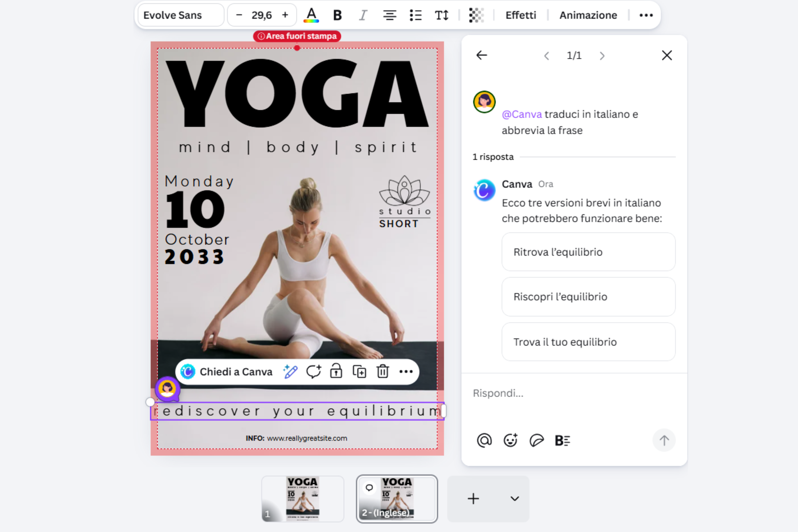
Task: Go back with comment panel arrow
Action: pyautogui.click(x=481, y=55)
